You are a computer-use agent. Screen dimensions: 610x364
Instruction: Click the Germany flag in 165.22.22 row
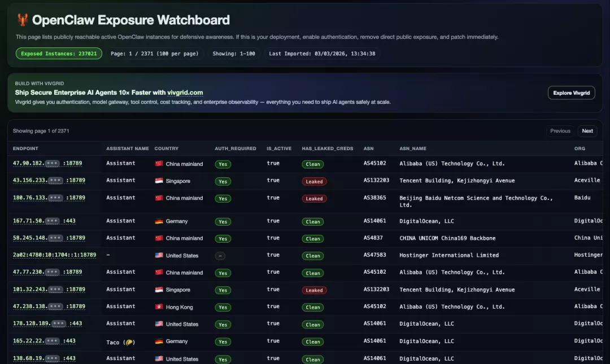pyautogui.click(x=159, y=341)
